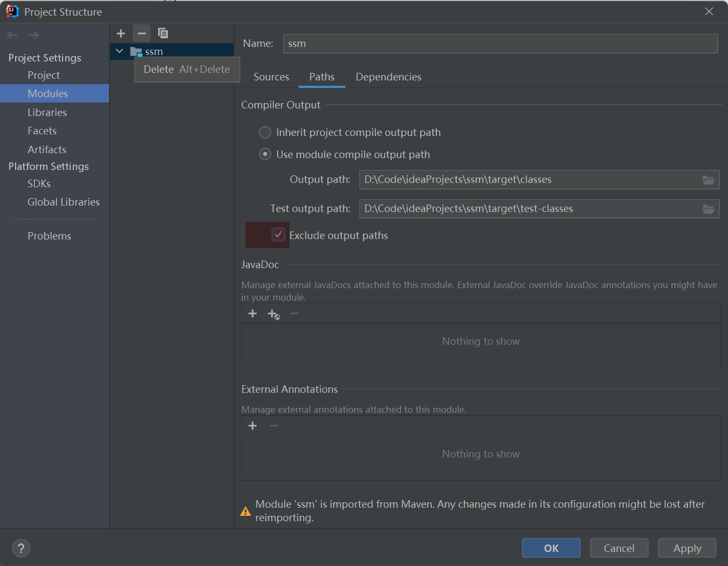Choose Delete from the popup
Screen dimensions: 728x566
187,69
